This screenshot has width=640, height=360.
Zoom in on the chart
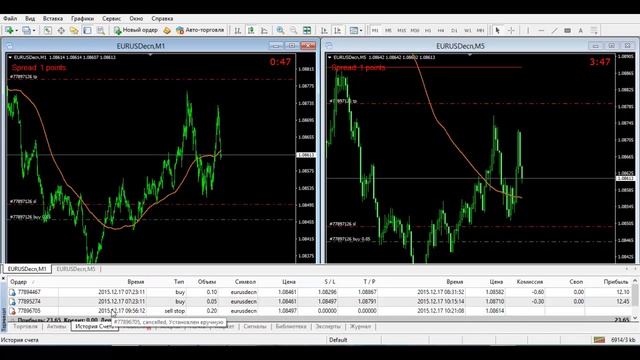(x=280, y=30)
